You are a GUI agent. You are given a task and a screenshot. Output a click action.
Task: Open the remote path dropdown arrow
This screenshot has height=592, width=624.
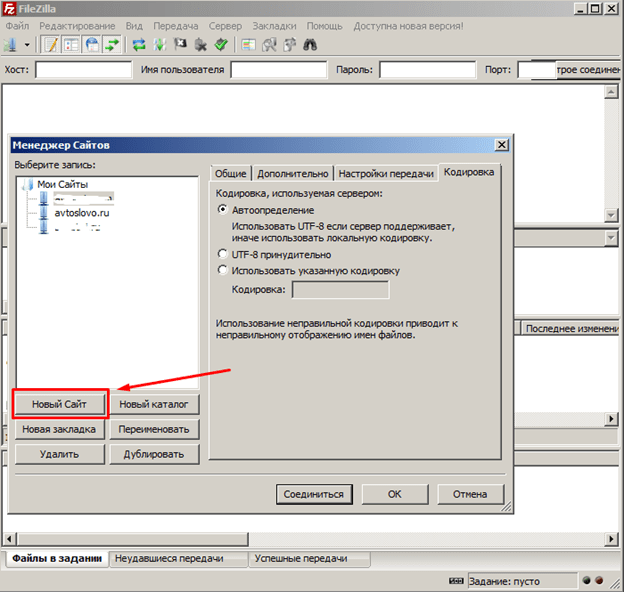[611, 238]
